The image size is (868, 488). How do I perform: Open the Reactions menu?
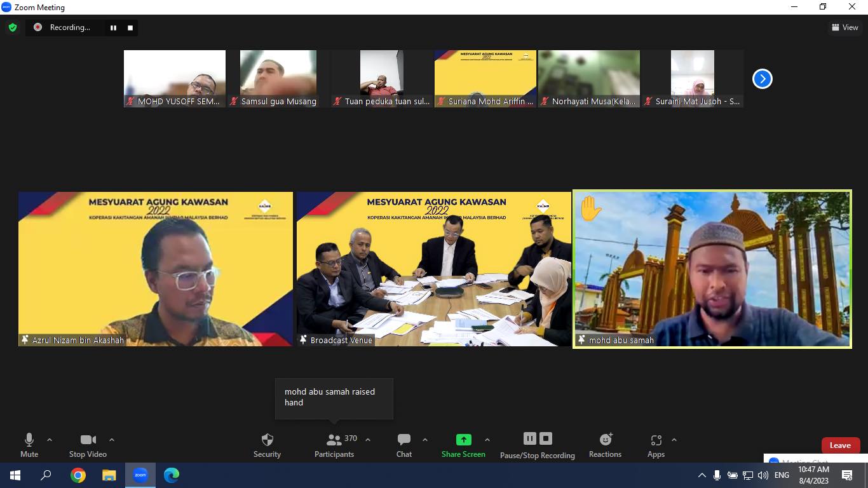(x=605, y=445)
